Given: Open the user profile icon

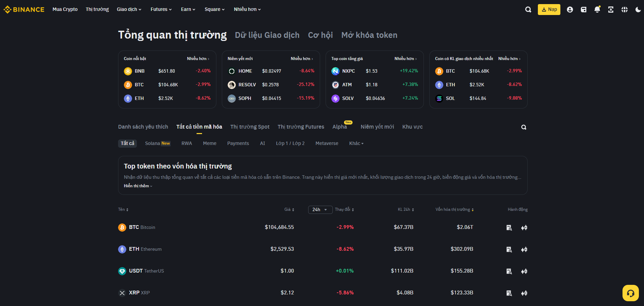Looking at the screenshot, I should coord(570,10).
